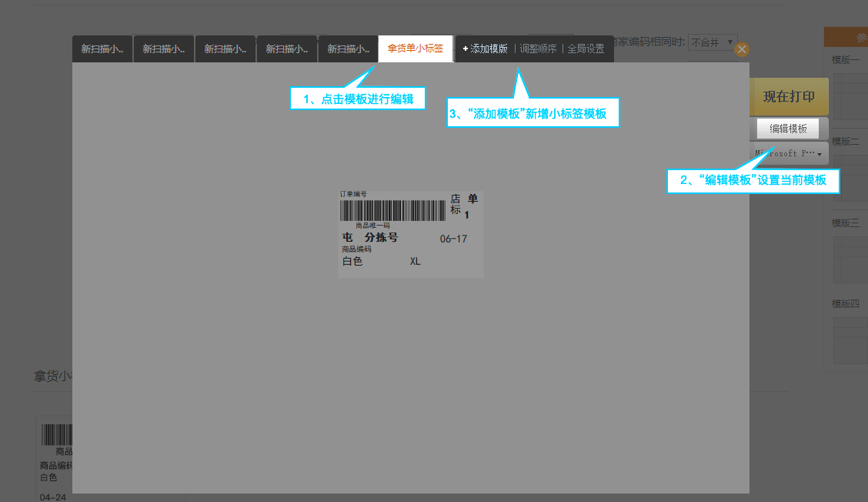
Task: Expand the Microsoft printer dropdown
Action: pyautogui.click(x=789, y=154)
